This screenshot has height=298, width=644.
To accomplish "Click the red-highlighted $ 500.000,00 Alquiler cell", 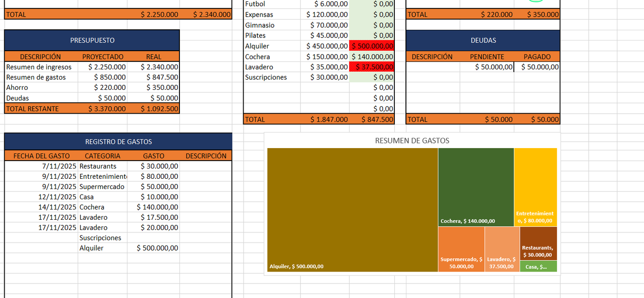I will (x=372, y=46).
